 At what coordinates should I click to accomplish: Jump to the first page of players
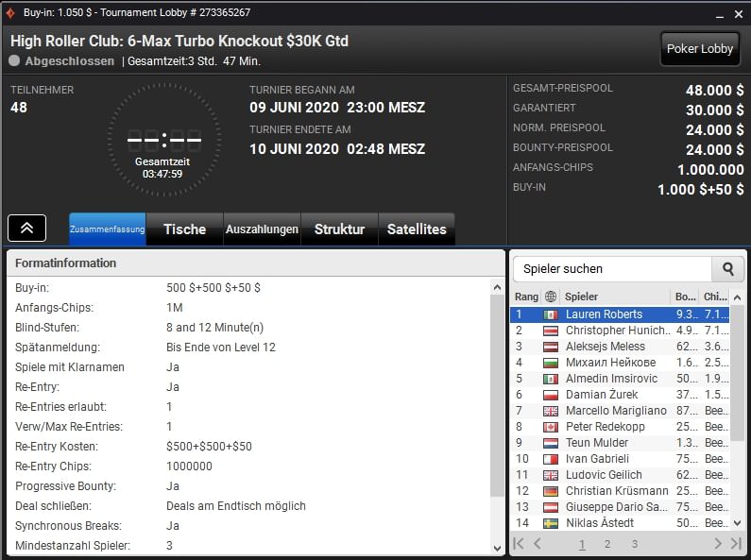(519, 544)
